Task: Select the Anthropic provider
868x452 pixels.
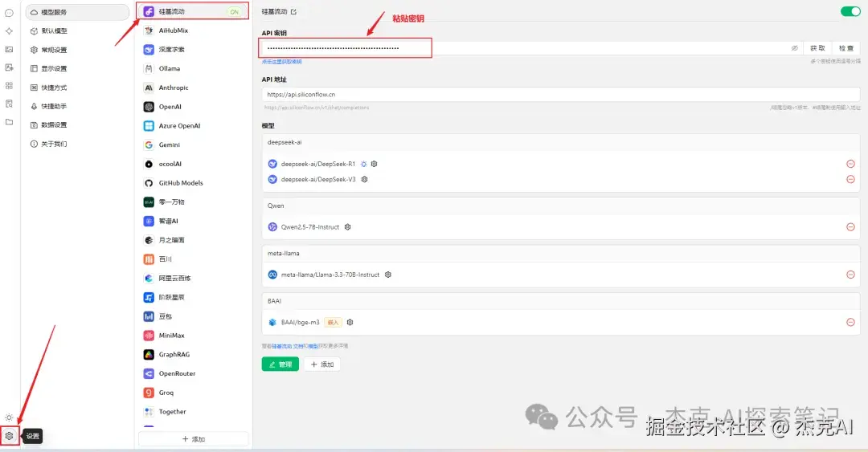Action: point(193,88)
